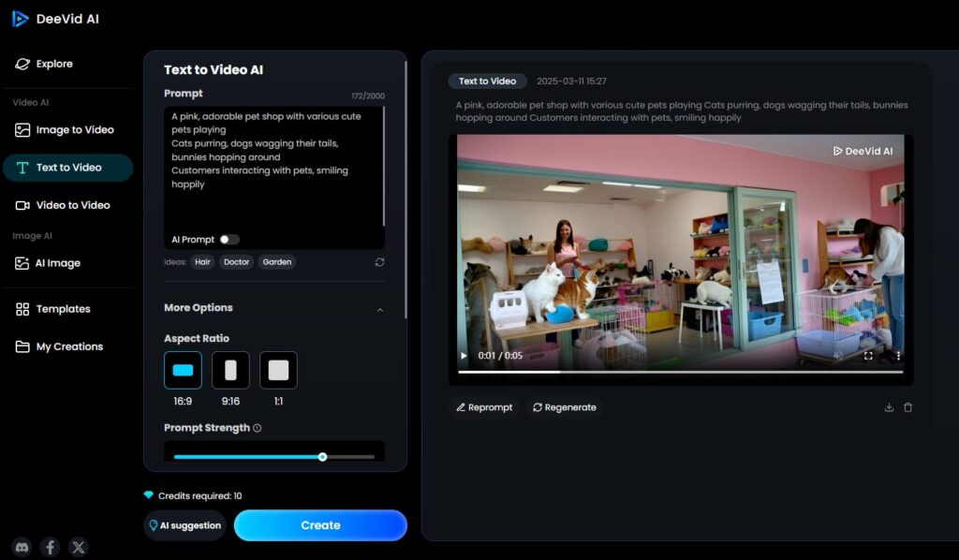This screenshot has height=560, width=959.
Task: Show Prompt Strength info tooltip
Action: (258, 428)
